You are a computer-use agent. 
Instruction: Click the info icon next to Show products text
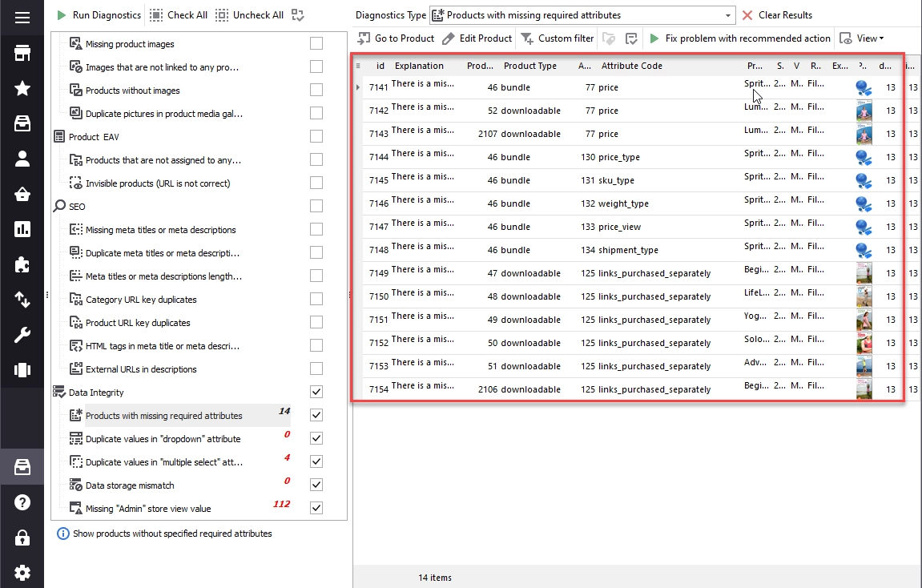tap(63, 534)
